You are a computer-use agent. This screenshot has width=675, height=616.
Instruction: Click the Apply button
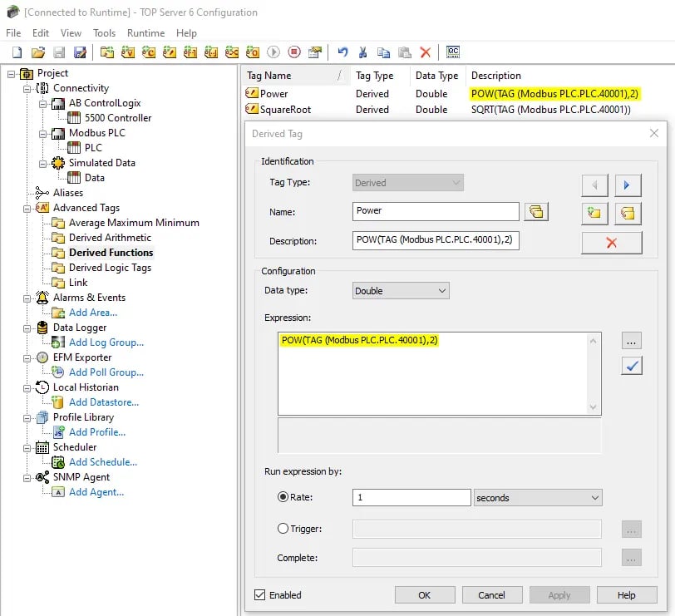coord(559,594)
